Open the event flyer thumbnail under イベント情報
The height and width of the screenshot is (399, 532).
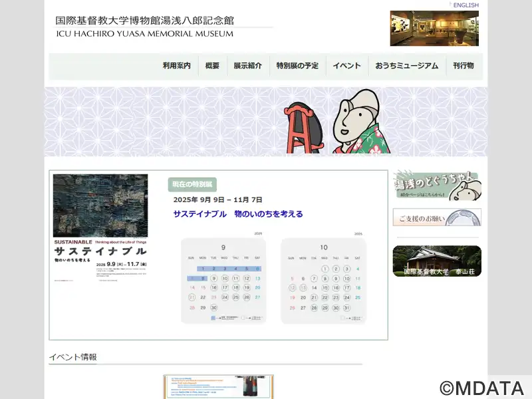tap(218, 386)
